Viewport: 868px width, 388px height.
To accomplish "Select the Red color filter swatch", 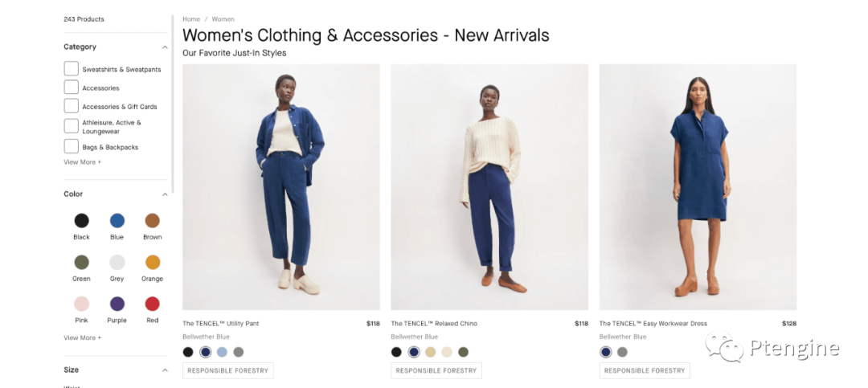I will pyautogui.click(x=152, y=304).
